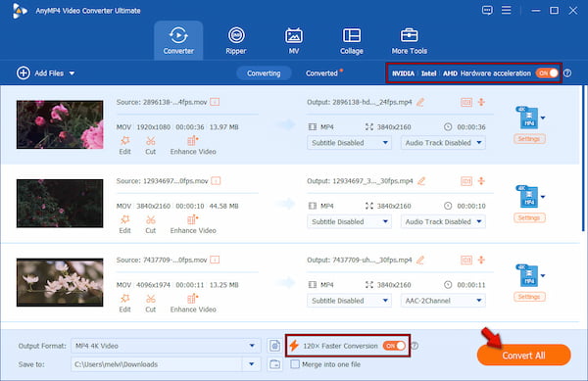Expand AAC-2Channel audio track dropdown
Image resolution: width=588 pixels, height=381 pixels.
coord(443,301)
